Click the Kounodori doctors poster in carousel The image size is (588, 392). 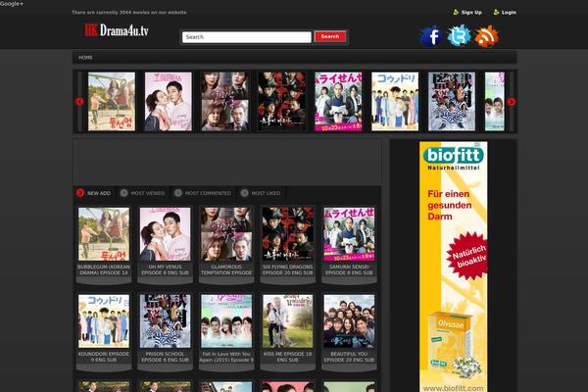pos(395,102)
